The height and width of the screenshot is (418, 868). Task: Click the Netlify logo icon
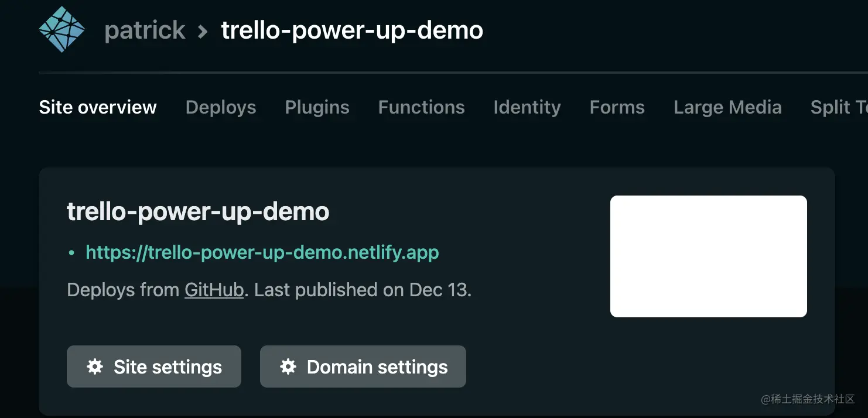click(61, 29)
